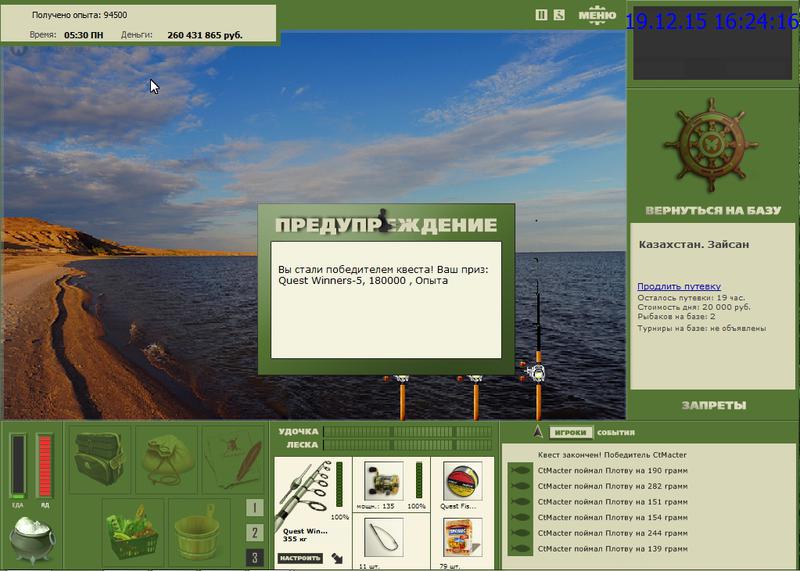Click the ЕДА hunger level bar
Image resolution: width=800 pixels, height=571 pixels.
click(x=18, y=465)
